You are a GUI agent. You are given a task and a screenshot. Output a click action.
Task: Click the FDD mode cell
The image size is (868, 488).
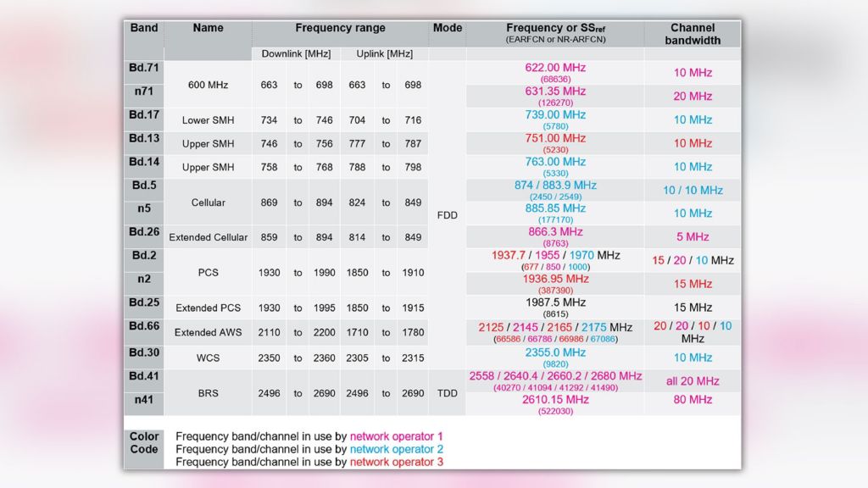coord(447,215)
